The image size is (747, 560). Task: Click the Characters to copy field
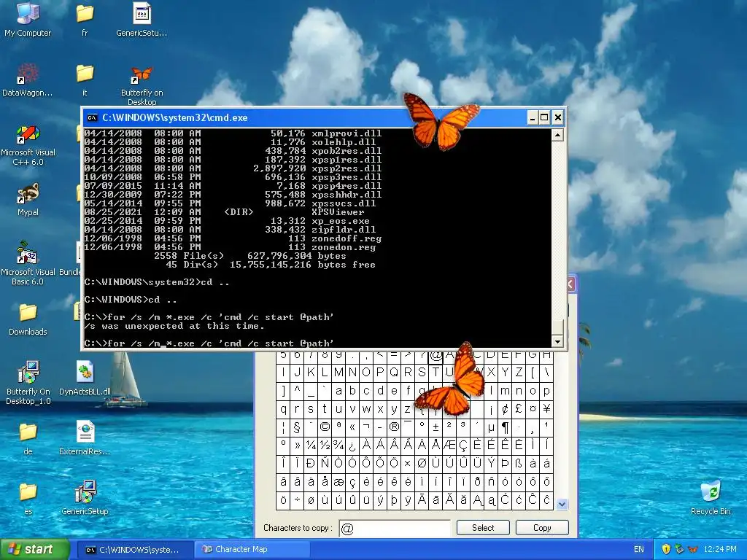[x=395, y=528]
